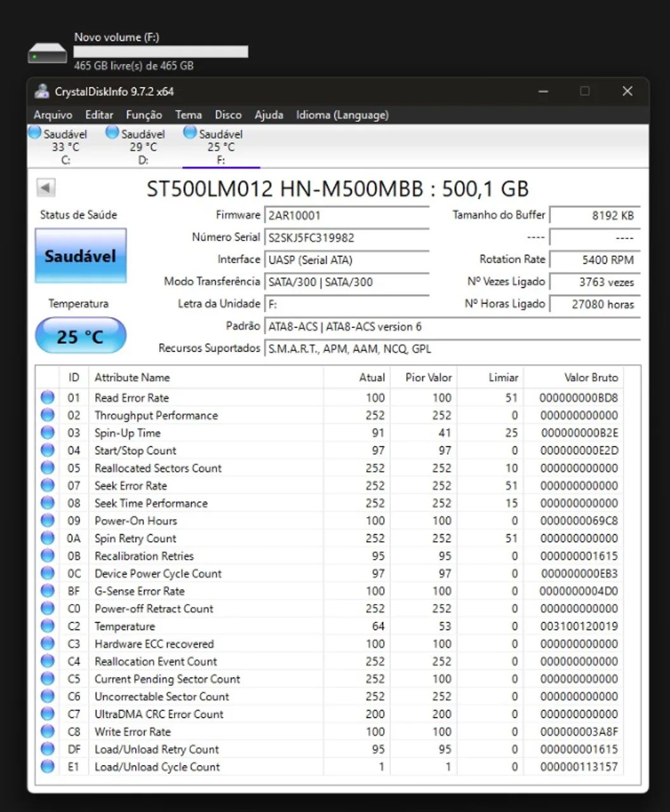670x812 pixels.
Task: Click the status orb for Reallocated Sectors Count
Action: 48,468
